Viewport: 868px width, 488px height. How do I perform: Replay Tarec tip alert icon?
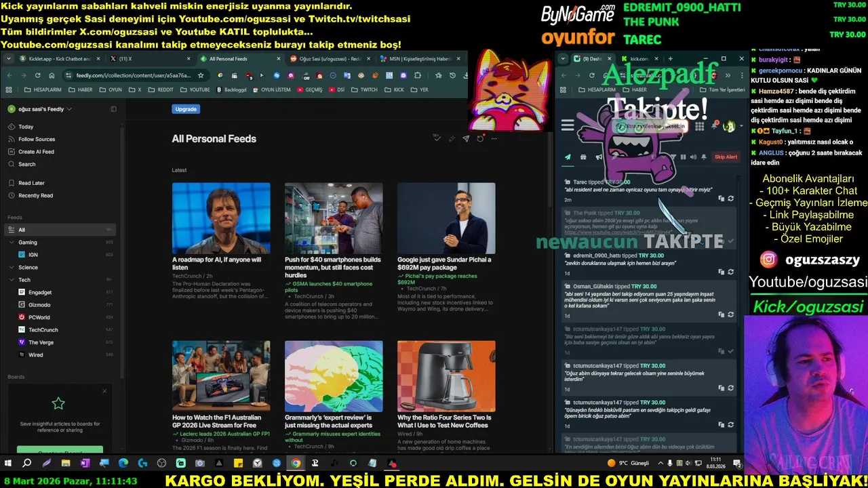730,199
